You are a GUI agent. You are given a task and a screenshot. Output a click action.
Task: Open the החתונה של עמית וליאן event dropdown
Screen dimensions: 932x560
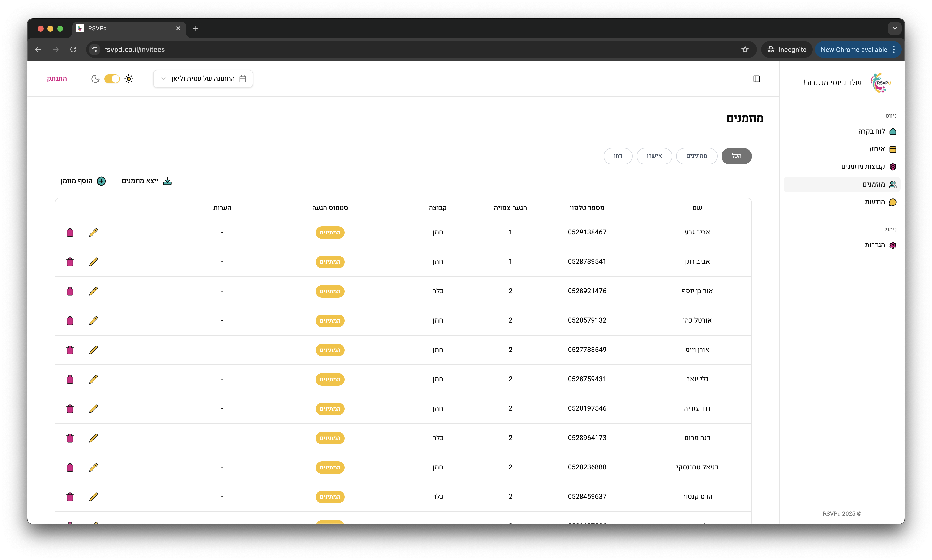pyautogui.click(x=203, y=79)
